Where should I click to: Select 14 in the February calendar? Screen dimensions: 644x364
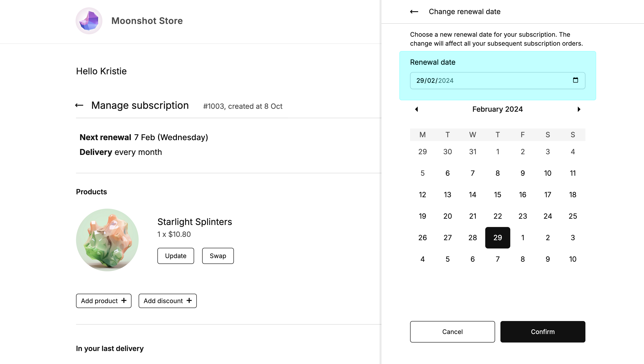[472, 195]
